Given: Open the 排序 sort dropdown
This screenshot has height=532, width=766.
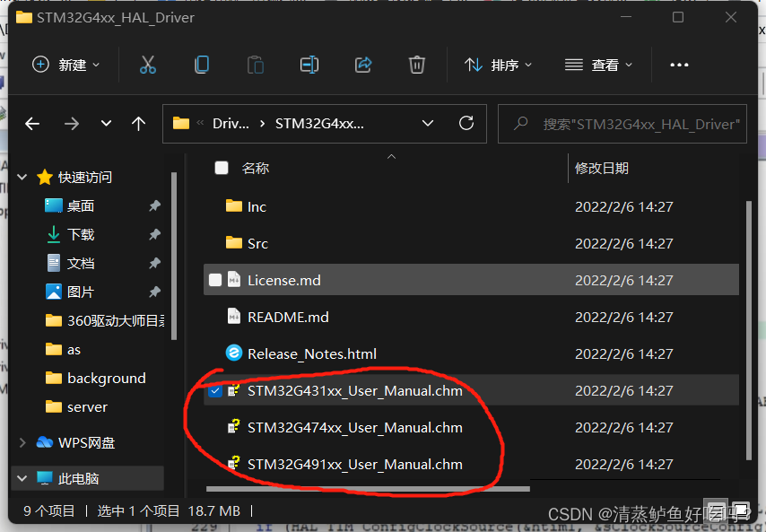Looking at the screenshot, I should pos(498,65).
